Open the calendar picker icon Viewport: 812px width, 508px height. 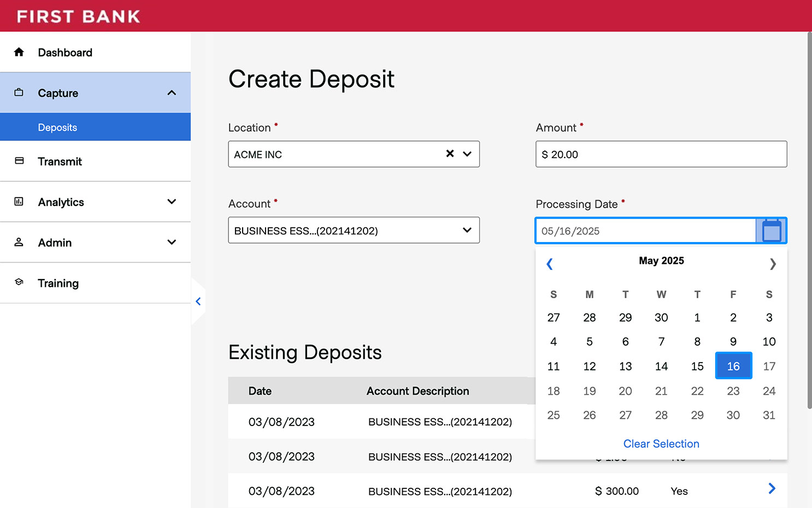[771, 231]
